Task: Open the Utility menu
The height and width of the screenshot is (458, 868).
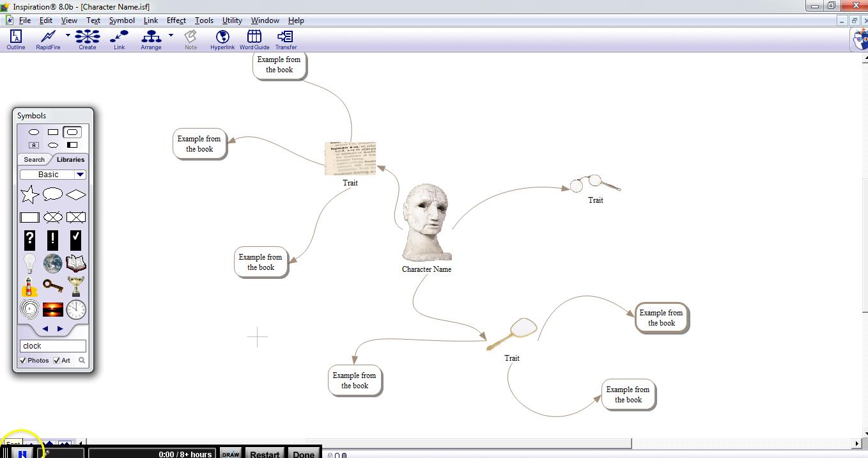Action: coord(232,20)
